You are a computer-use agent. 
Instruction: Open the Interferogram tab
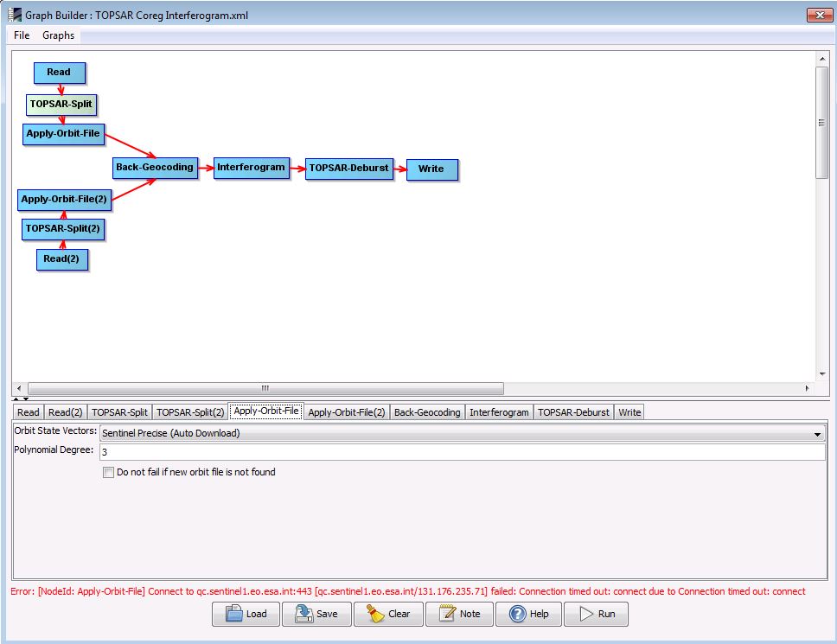(499, 412)
